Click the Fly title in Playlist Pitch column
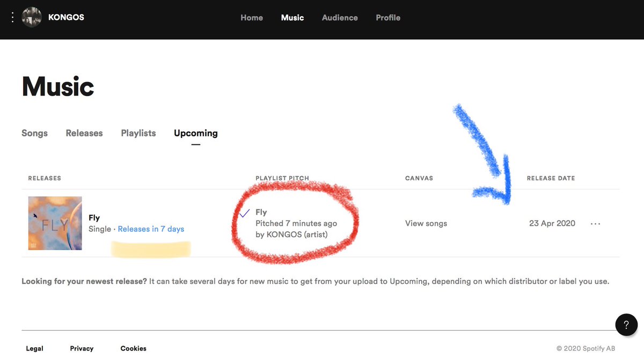The width and height of the screenshot is (644, 358). (x=261, y=213)
